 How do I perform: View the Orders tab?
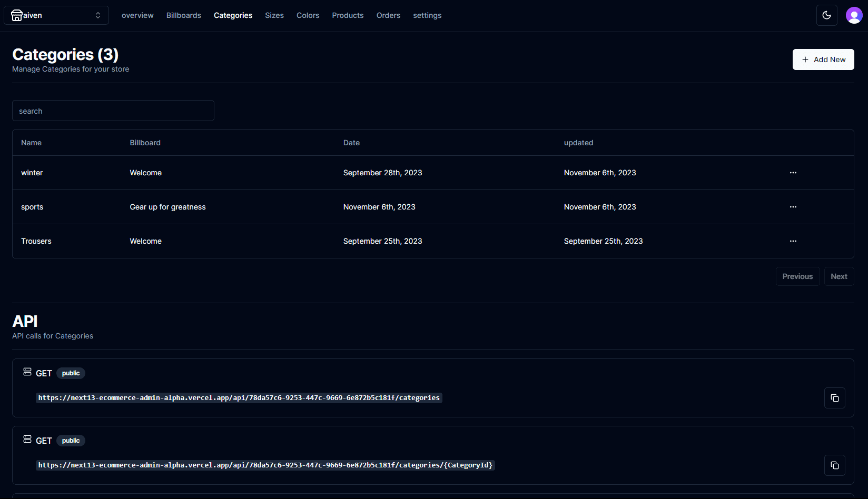coord(388,15)
